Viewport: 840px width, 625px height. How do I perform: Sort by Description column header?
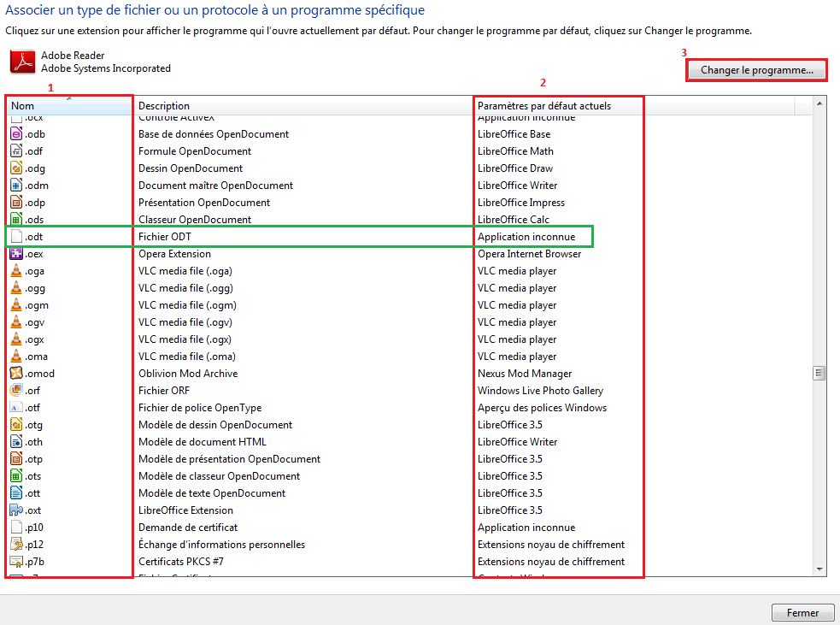point(303,106)
